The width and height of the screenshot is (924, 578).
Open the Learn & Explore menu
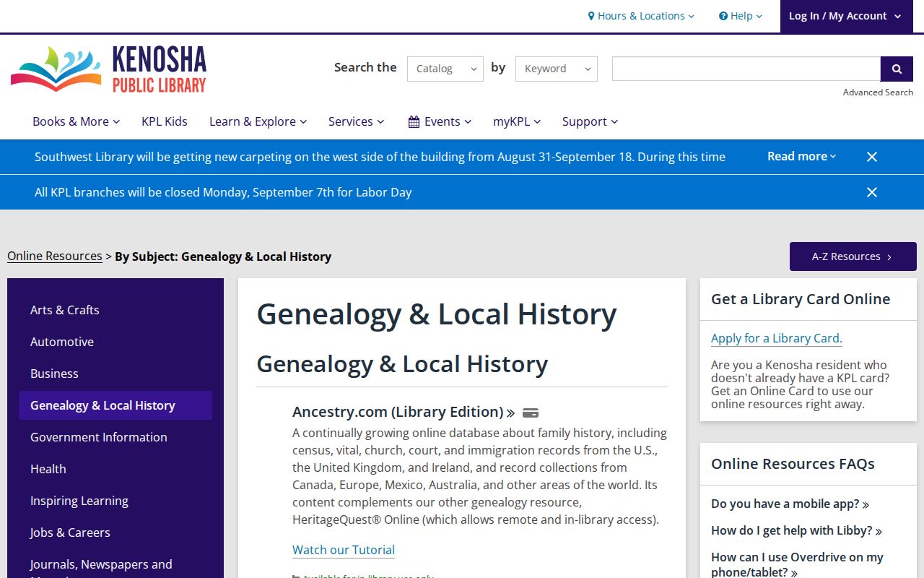(x=258, y=121)
